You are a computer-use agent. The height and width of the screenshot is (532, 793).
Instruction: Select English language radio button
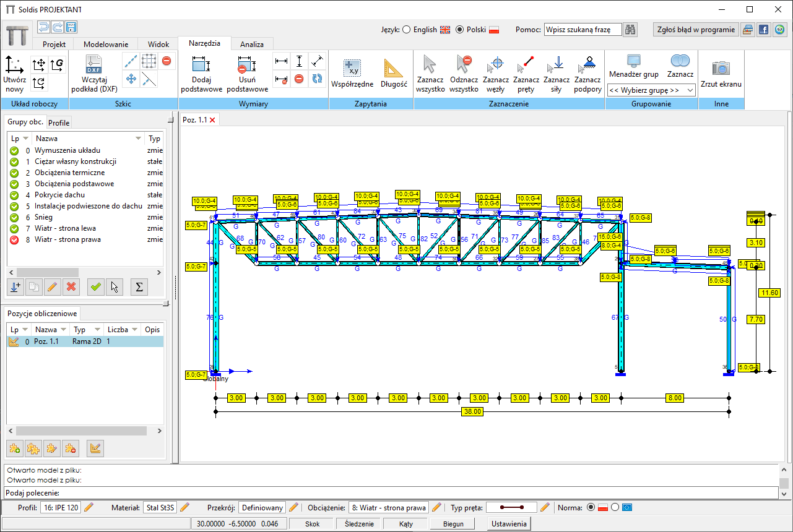406,30
